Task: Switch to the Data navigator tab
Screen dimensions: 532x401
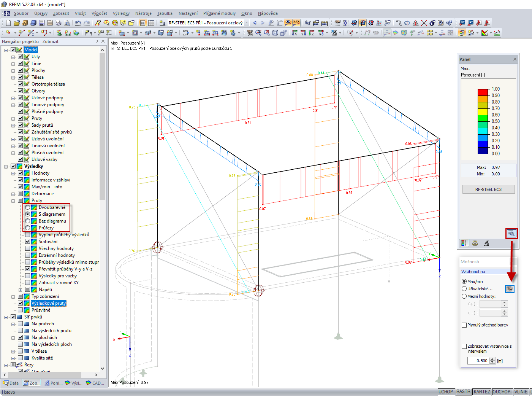Action: coord(11,383)
